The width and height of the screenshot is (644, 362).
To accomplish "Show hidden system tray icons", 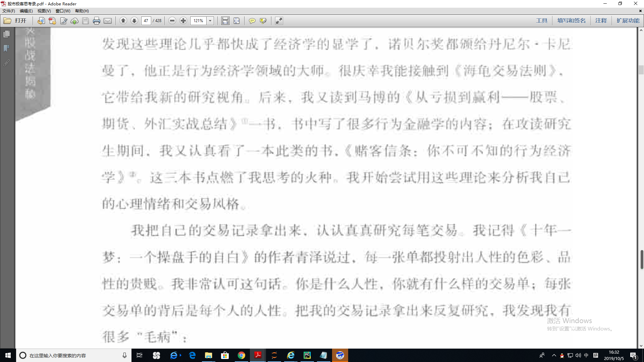I will (554, 355).
